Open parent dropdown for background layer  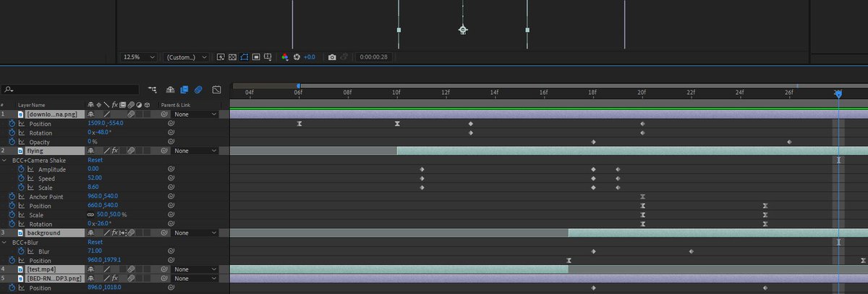(x=195, y=233)
